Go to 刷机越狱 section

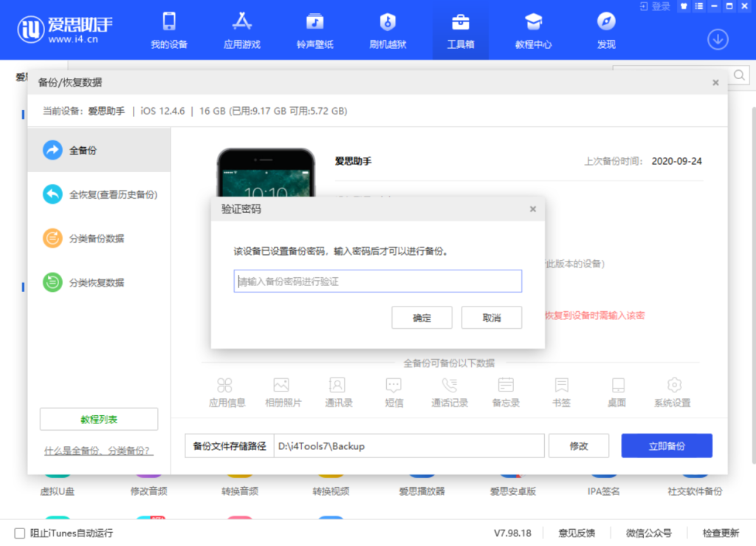click(x=388, y=30)
